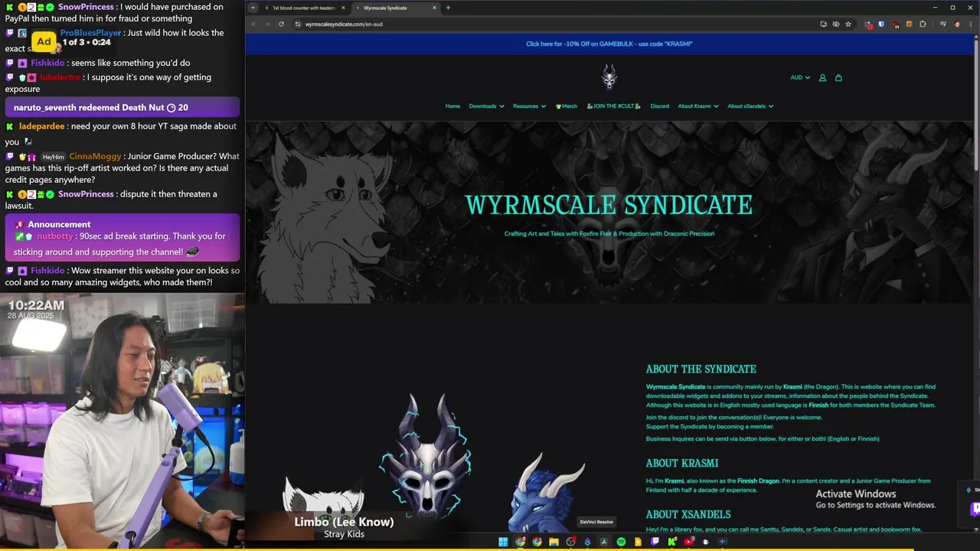This screenshot has height=551, width=980.
Task: Click the Wyrmscale dragon skull logo
Action: coord(609,77)
